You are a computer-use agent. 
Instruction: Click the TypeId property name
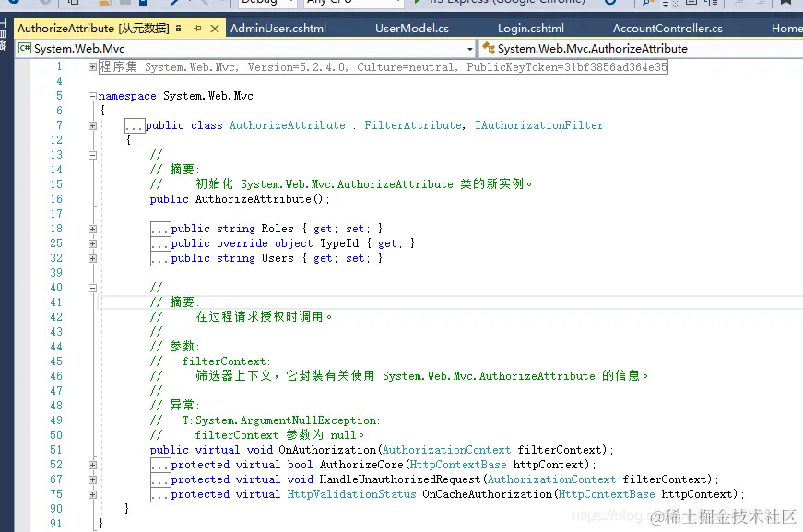click(339, 243)
